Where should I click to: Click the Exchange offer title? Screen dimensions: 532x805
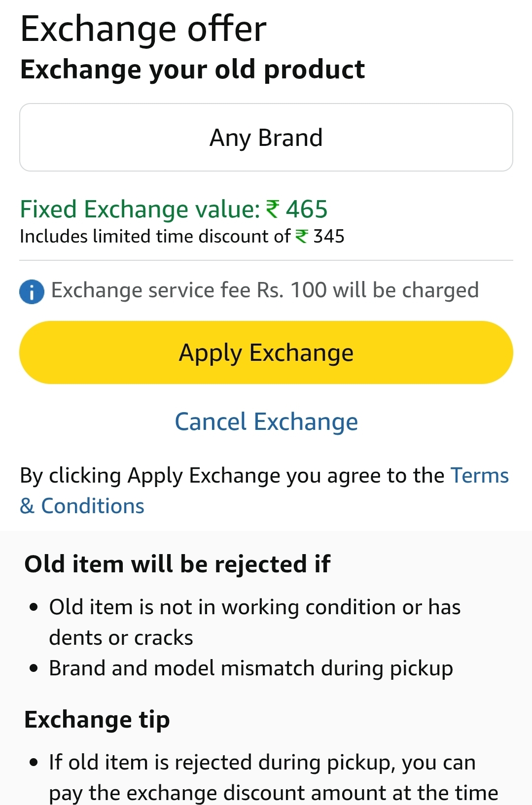click(x=143, y=29)
